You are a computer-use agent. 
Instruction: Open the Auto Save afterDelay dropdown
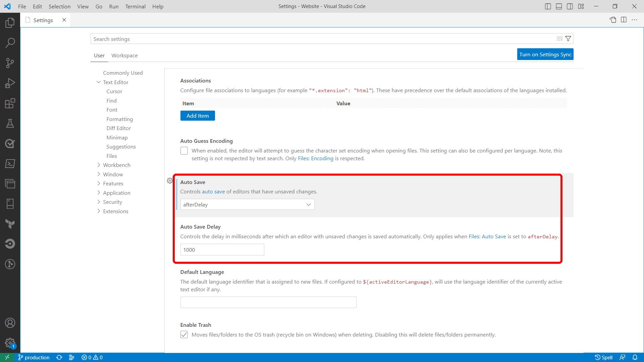[247, 204]
